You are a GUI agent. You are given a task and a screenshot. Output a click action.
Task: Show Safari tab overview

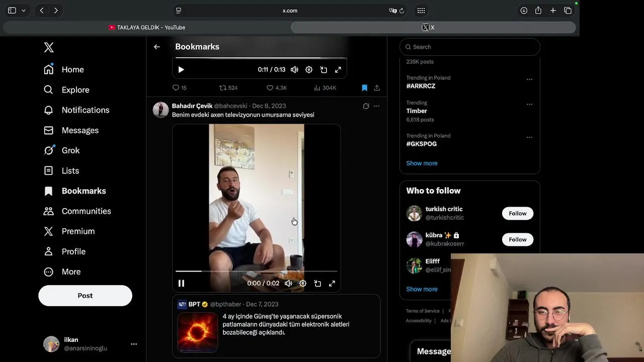coord(568,11)
